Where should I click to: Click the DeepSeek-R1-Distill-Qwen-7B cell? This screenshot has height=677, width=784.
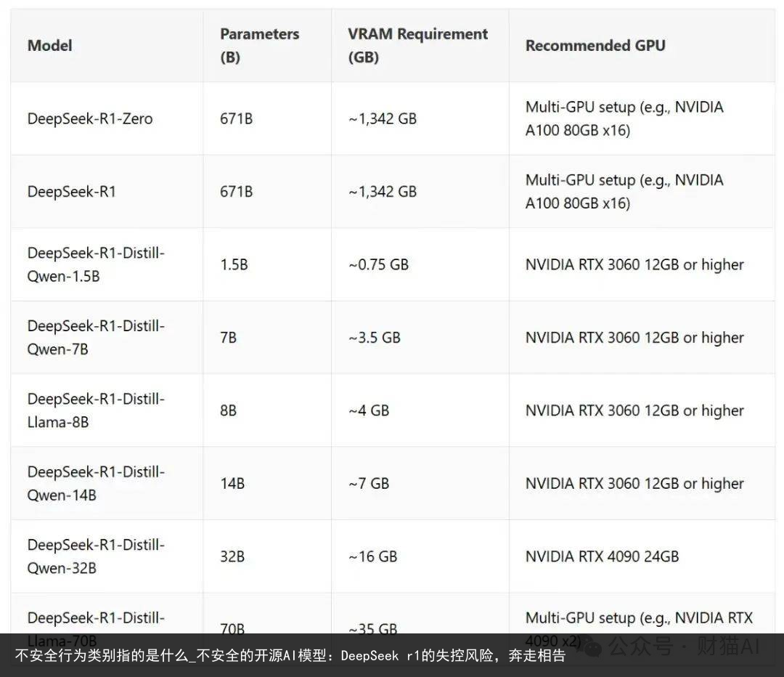[96, 337]
